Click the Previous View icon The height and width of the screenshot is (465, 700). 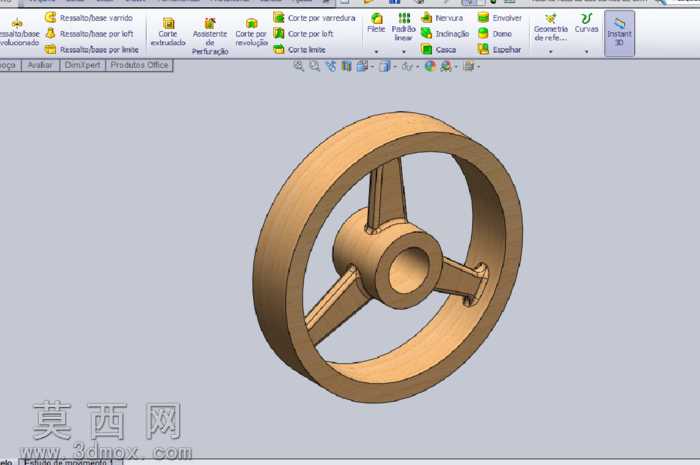click(x=331, y=66)
